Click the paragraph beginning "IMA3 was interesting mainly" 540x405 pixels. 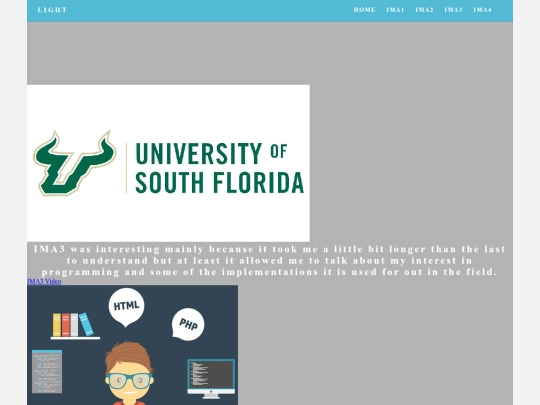[270, 260]
